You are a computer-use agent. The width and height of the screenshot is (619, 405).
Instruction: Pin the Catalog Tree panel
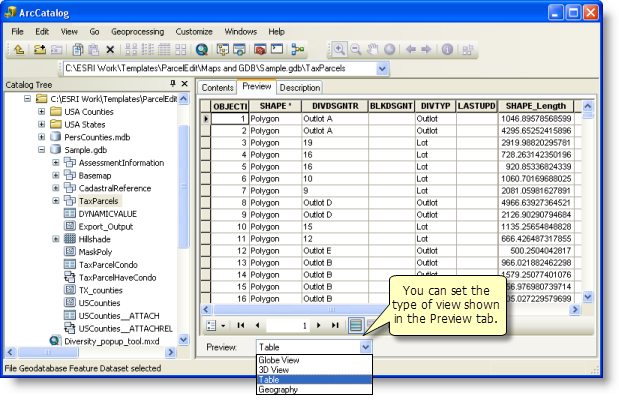click(173, 83)
